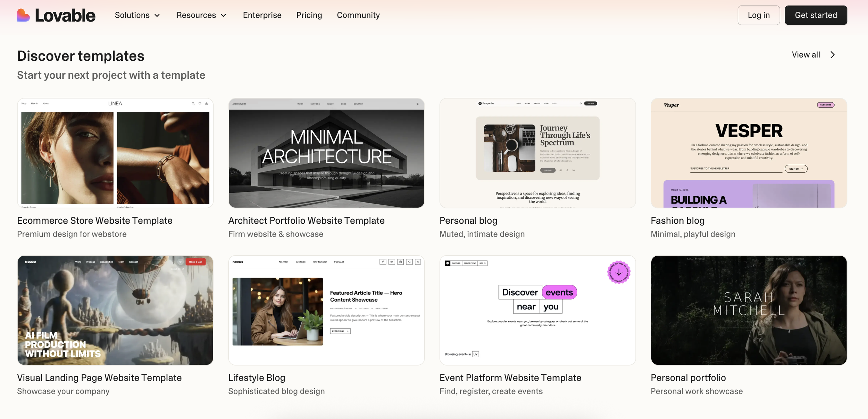Open the Personal portfolio template thumbnail
Screen dimensions: 868x419
coord(749,310)
